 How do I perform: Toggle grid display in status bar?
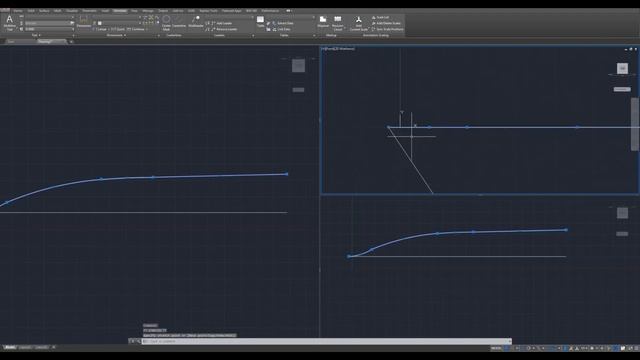(x=506, y=348)
